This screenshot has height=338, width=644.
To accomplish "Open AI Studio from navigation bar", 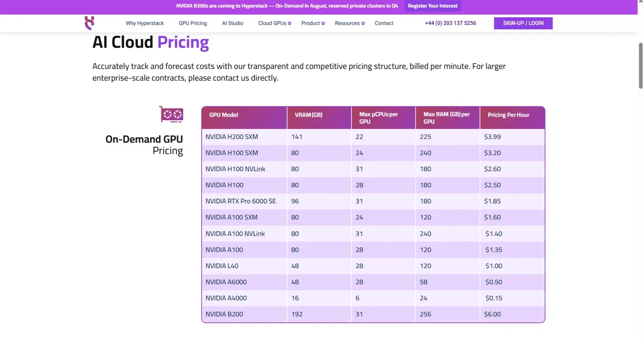I will click(232, 23).
